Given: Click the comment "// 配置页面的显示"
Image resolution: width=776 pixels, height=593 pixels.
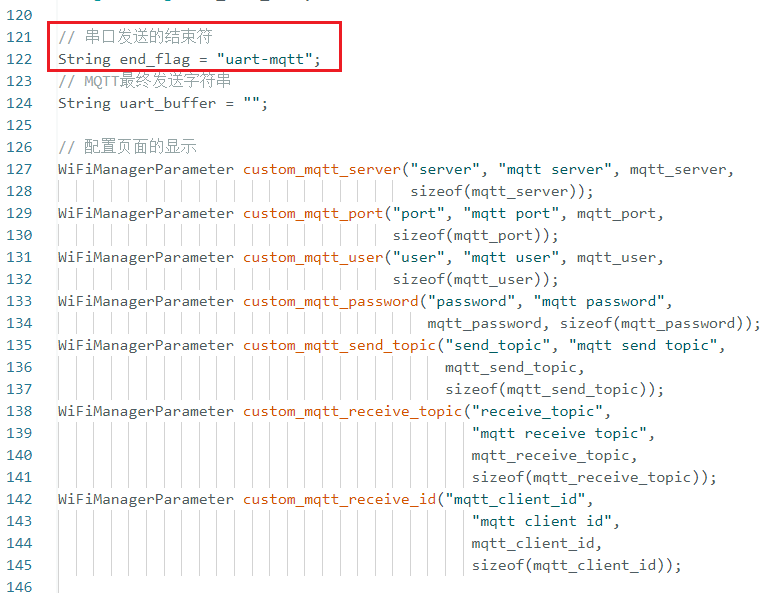Looking at the screenshot, I should [127, 147].
